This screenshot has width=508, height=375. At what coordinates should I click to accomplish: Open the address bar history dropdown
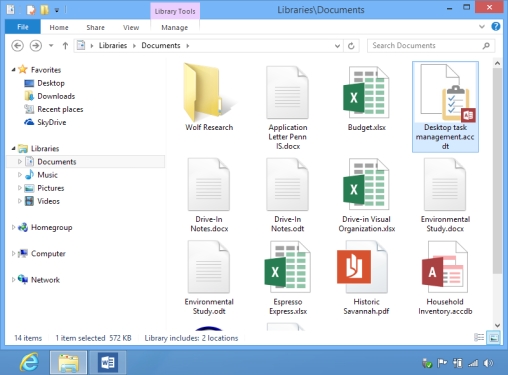337,46
